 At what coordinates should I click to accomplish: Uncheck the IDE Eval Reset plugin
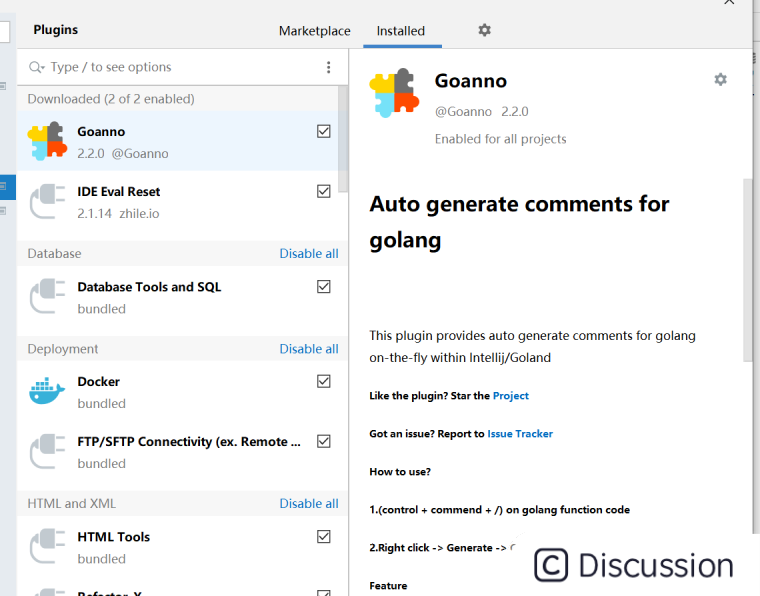pos(323,191)
